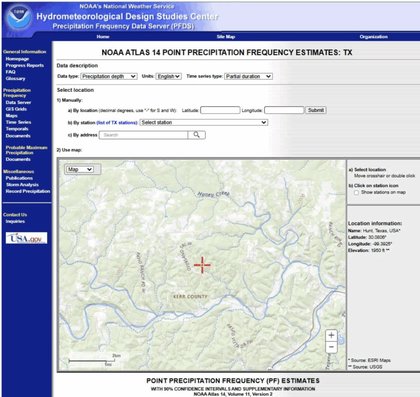Viewport: 420px width, 397px height.
Task: Open Homepage sidebar link
Action: [x=17, y=59]
